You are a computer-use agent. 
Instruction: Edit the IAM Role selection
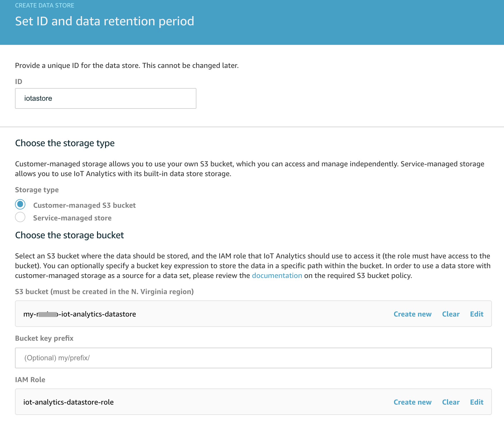477,402
